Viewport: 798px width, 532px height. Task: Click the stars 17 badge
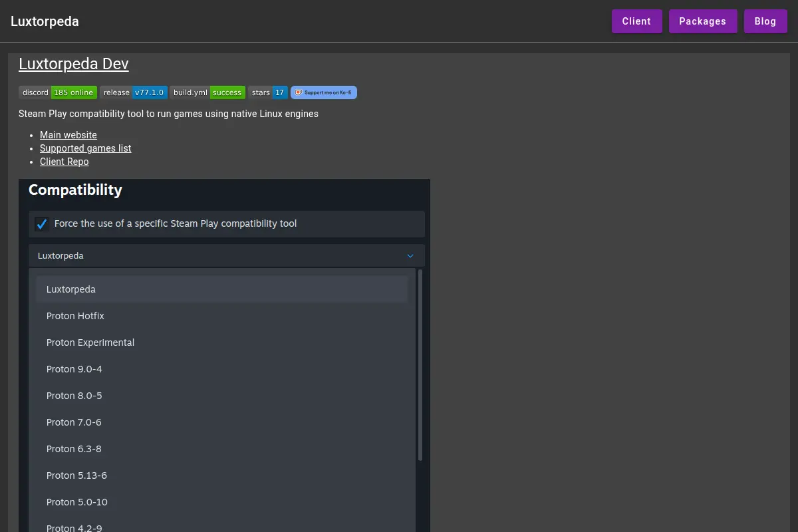268,92
